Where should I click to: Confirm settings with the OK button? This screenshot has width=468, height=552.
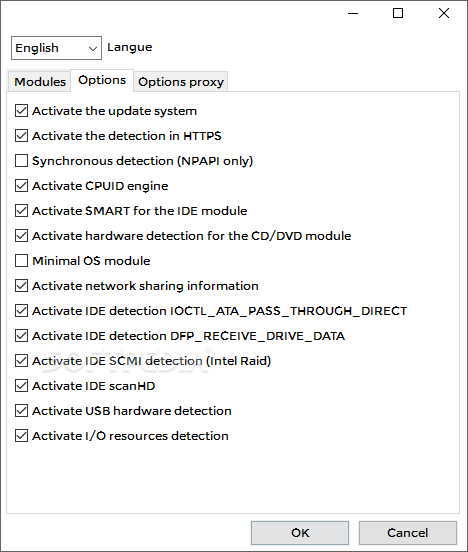click(300, 533)
